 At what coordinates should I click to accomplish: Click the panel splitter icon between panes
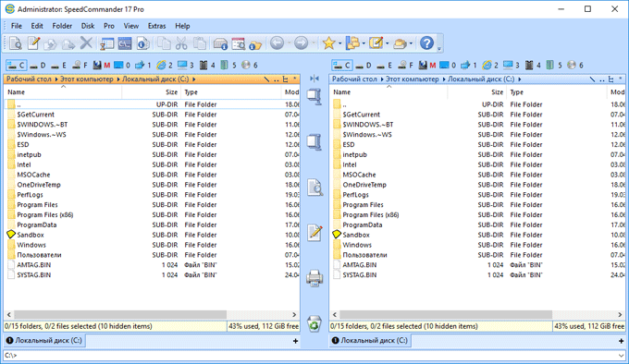point(314,79)
